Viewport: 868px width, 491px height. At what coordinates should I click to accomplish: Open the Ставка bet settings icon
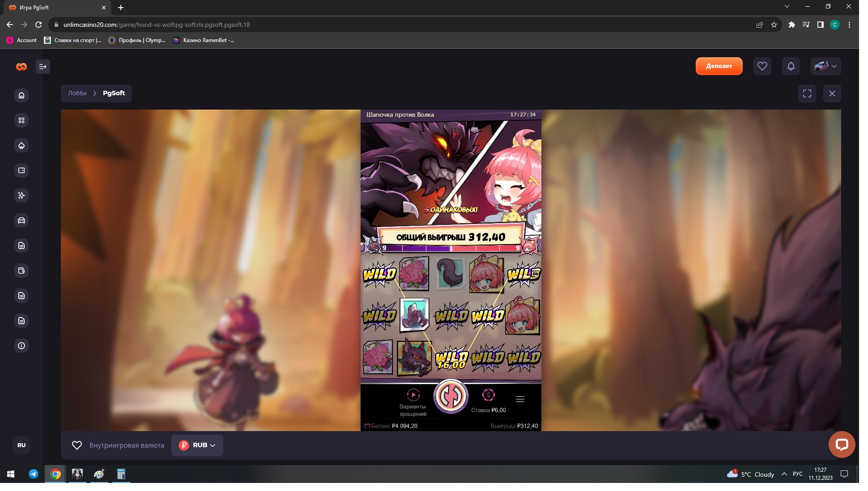point(488,395)
